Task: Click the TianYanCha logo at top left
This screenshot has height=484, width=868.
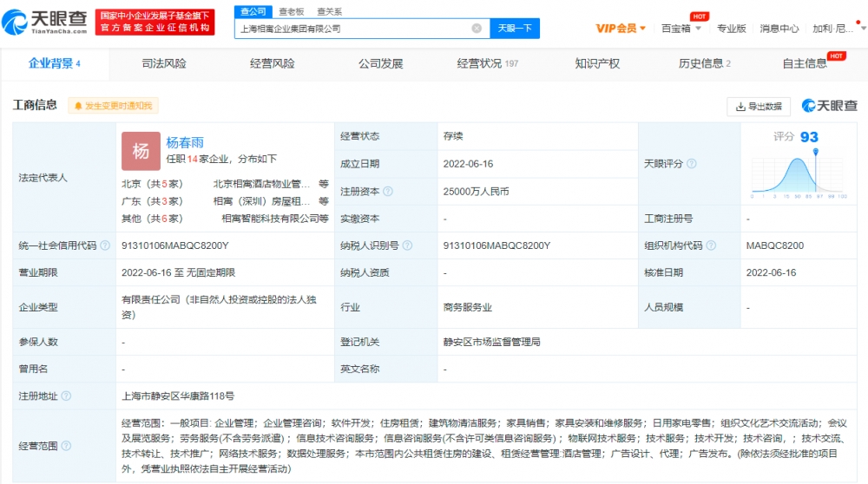Action: tap(45, 23)
